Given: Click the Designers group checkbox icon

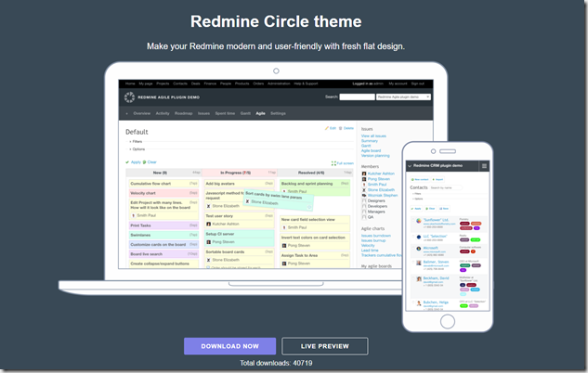Looking at the screenshot, I should [364, 200].
